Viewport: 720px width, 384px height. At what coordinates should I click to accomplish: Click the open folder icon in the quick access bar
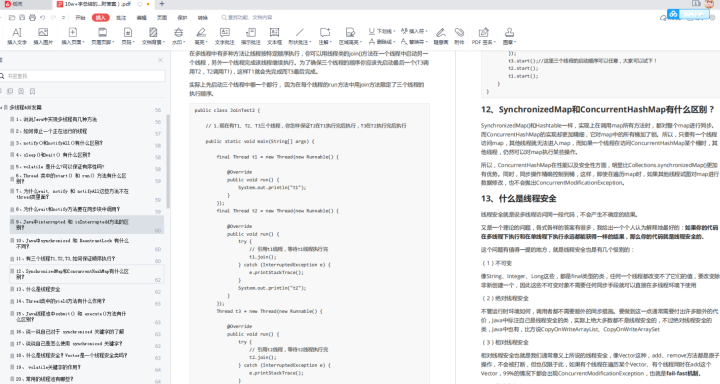[x=12, y=17]
